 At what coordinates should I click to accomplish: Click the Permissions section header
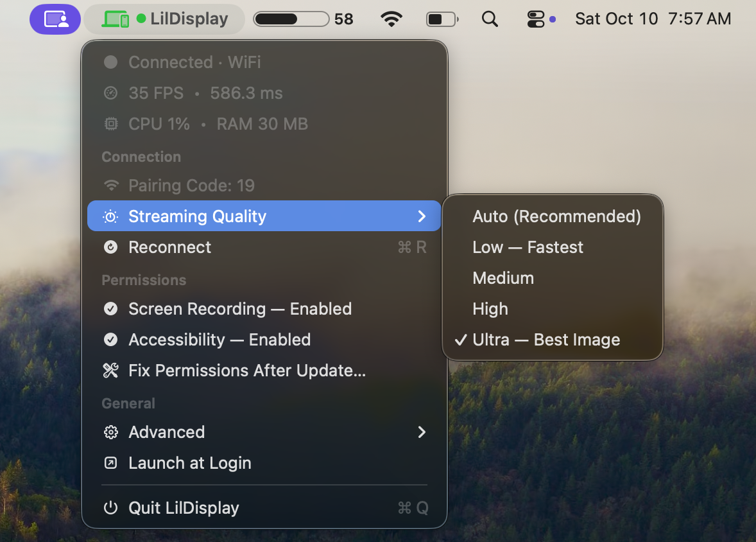click(x=144, y=281)
